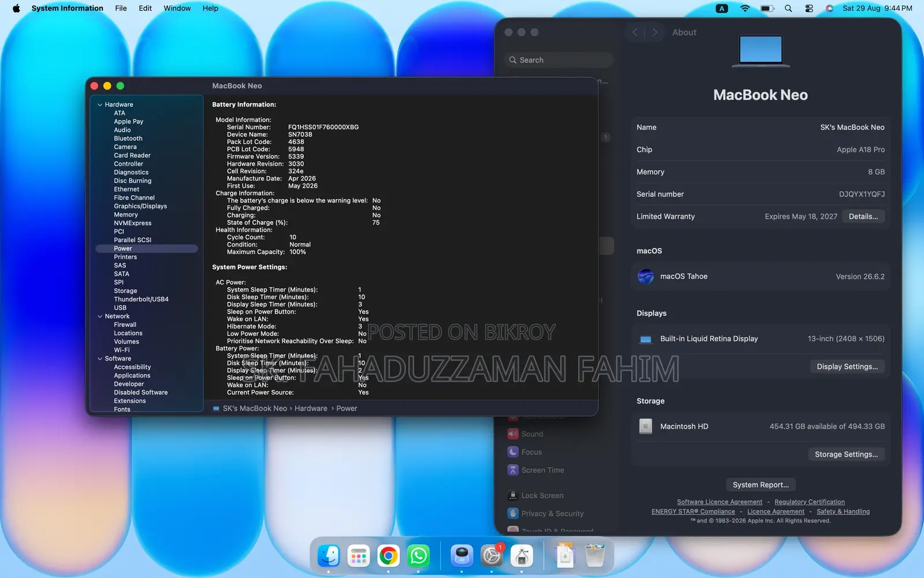Select Focus in Settings sidebar
The width and height of the screenshot is (924, 578).
[x=531, y=452]
